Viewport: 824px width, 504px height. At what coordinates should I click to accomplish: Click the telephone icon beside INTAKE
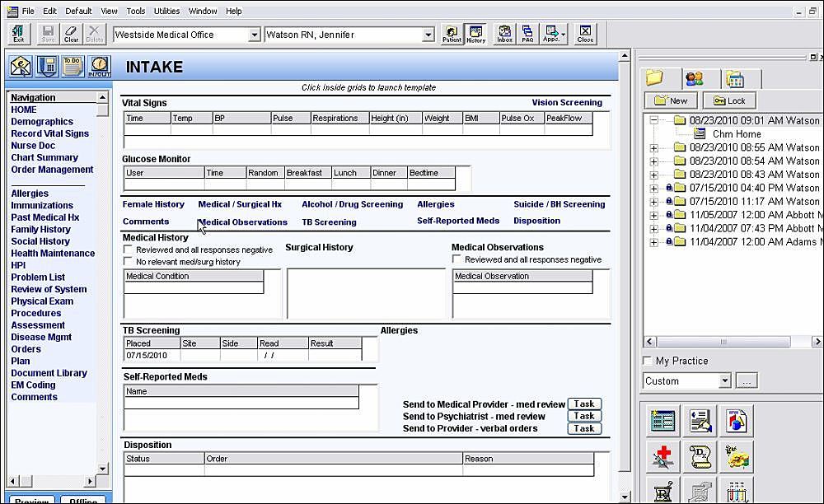coord(47,66)
